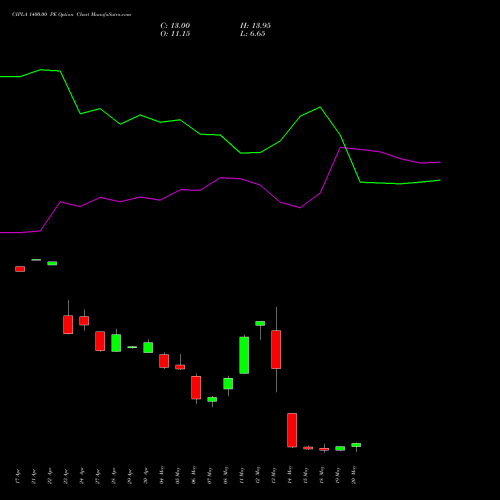Select the red candle for 06 May
This screenshot has width=500, height=500.
coord(196,387)
